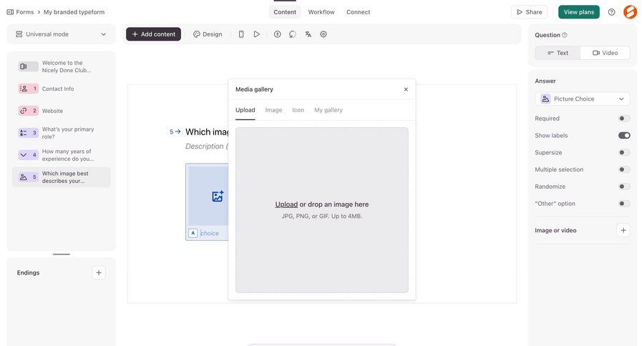644x346 pixels.
Task: Go to Forms in breadcrumb
Action: 24,12
